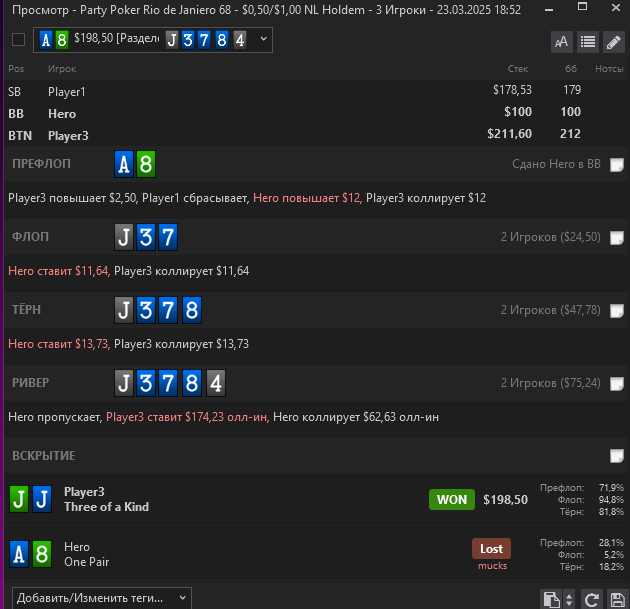This screenshot has width=630, height=609.
Task: Click the copy hand history icon
Action: (x=552, y=600)
